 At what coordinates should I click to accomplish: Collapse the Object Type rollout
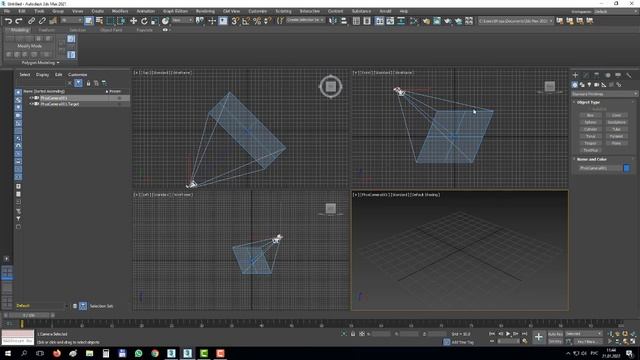(588, 102)
